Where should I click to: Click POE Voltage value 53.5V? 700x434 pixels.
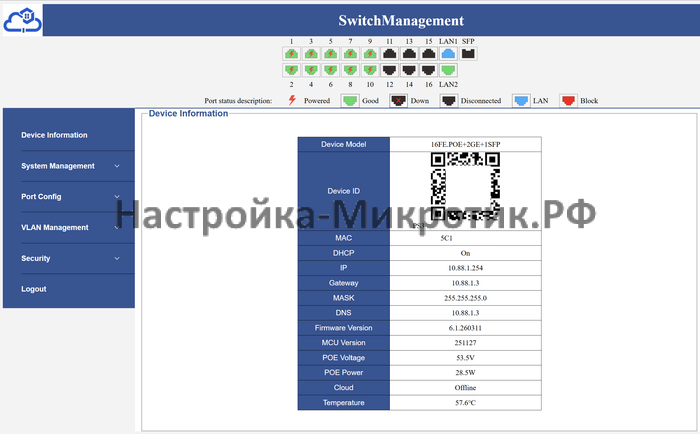[465, 358]
